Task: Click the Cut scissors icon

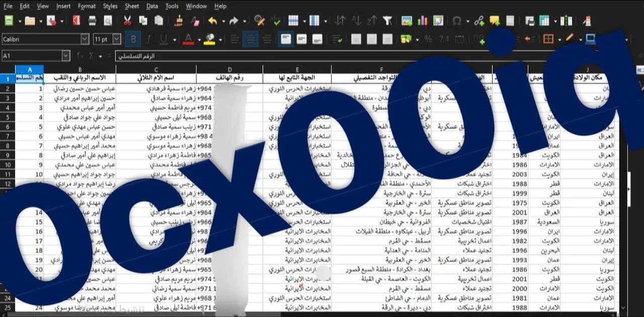Action: 127,21
